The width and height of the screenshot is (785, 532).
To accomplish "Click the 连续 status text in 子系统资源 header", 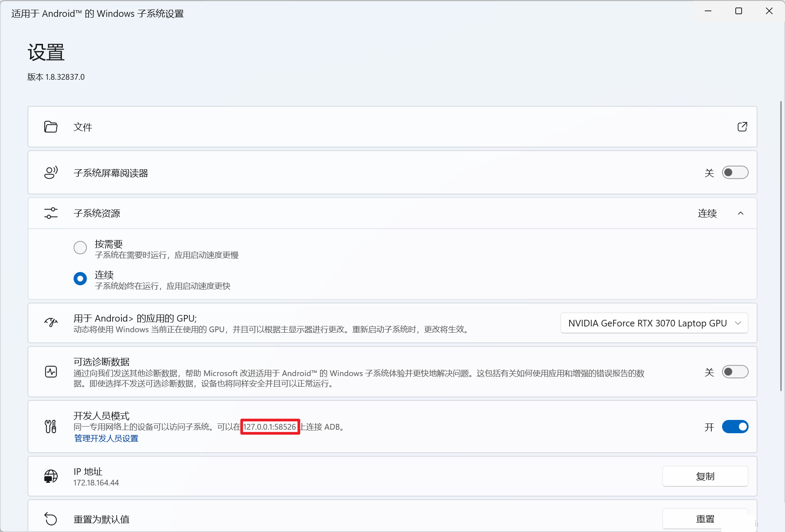I will [707, 214].
